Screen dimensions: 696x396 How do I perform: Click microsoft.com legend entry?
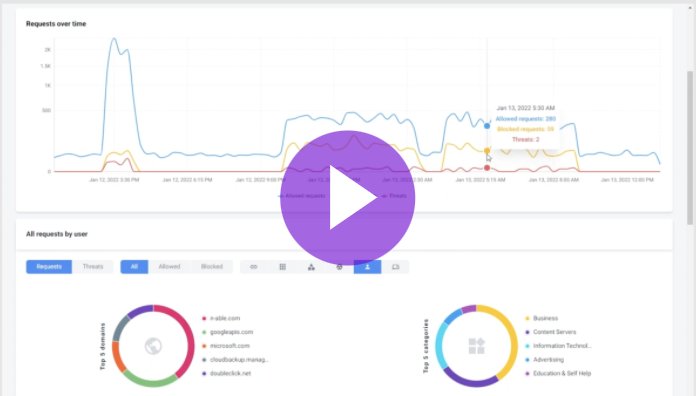point(226,346)
